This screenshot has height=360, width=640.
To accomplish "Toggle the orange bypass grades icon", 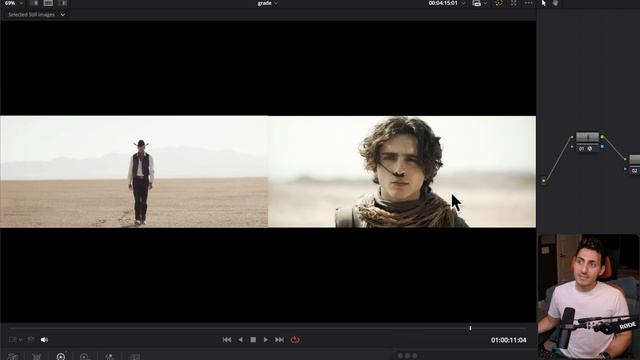I will tap(499, 3).
